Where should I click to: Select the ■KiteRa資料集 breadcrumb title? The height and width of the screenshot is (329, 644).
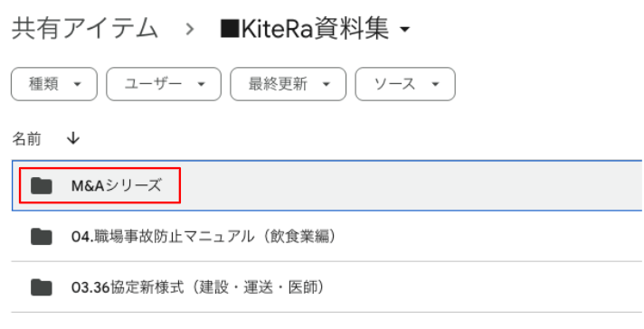305,29
